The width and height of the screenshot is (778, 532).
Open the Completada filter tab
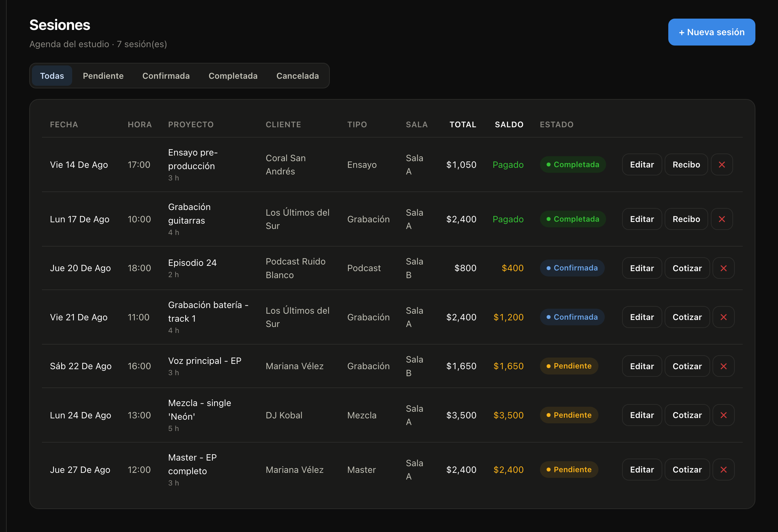(233, 76)
